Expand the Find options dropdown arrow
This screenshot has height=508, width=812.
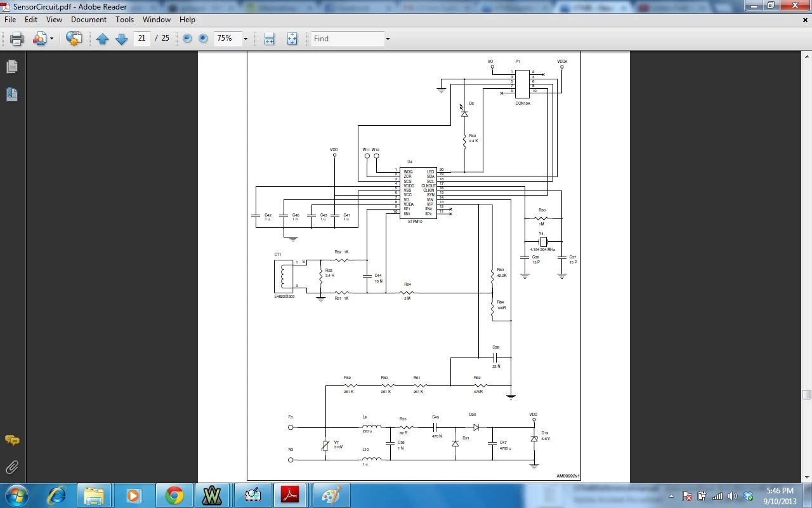(388, 39)
